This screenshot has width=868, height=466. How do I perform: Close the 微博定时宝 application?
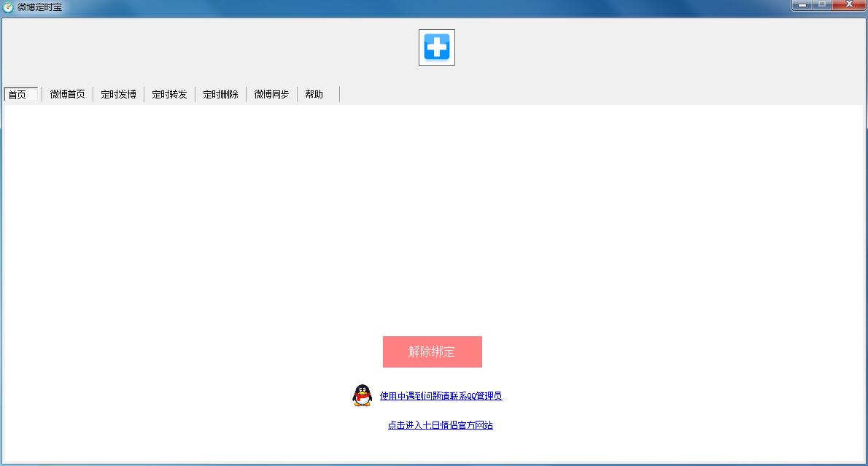850,6
